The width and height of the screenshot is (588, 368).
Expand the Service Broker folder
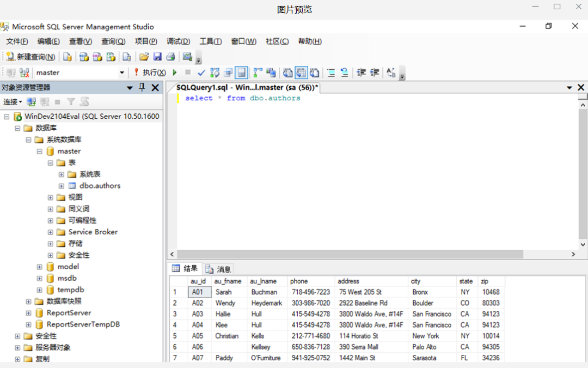point(50,232)
